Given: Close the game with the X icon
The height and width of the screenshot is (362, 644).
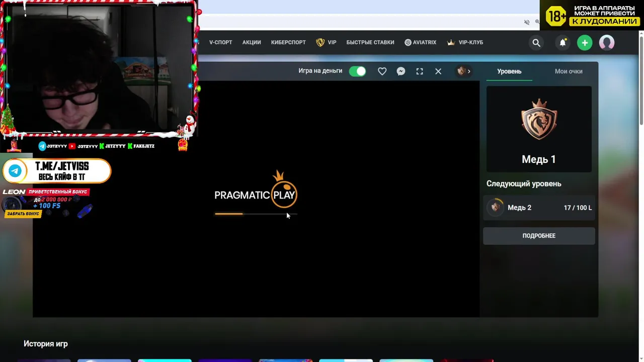Looking at the screenshot, I should coord(438,71).
